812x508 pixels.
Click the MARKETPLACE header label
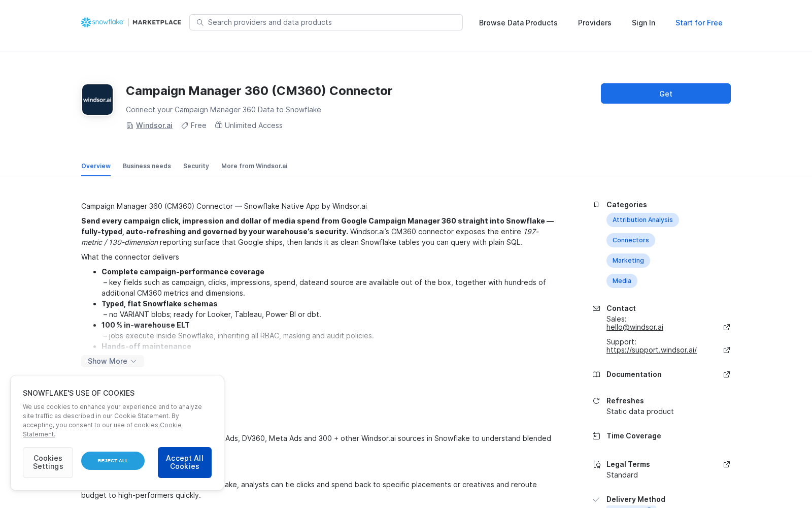(x=157, y=22)
